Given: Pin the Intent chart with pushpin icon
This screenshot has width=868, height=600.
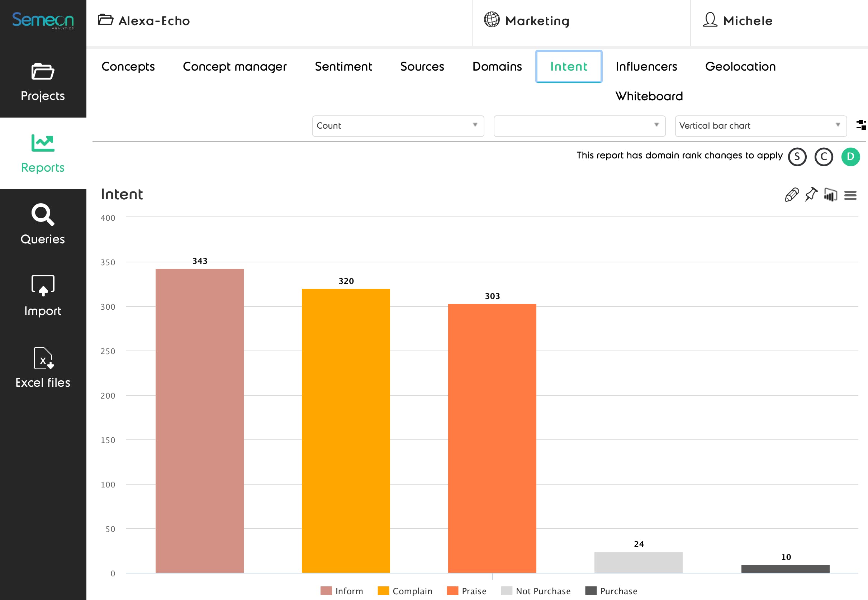Looking at the screenshot, I should pyautogui.click(x=811, y=194).
